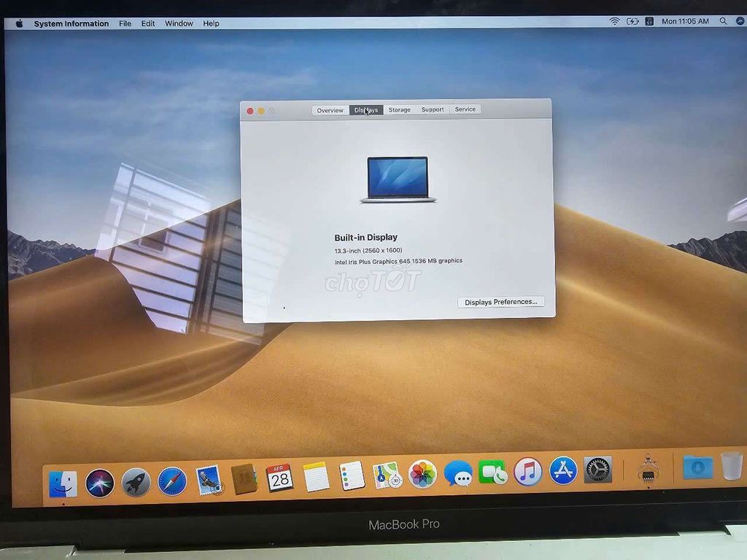Open the Help menu

pyautogui.click(x=211, y=23)
